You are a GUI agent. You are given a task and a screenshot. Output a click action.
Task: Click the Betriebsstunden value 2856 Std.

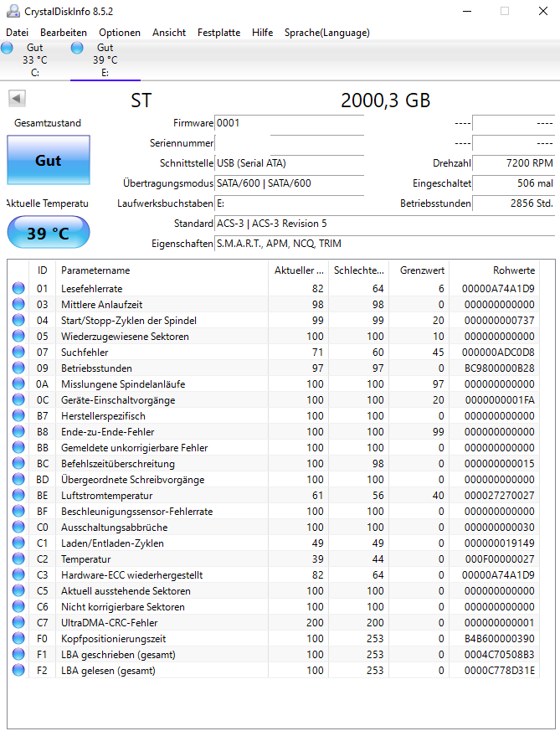coord(513,203)
